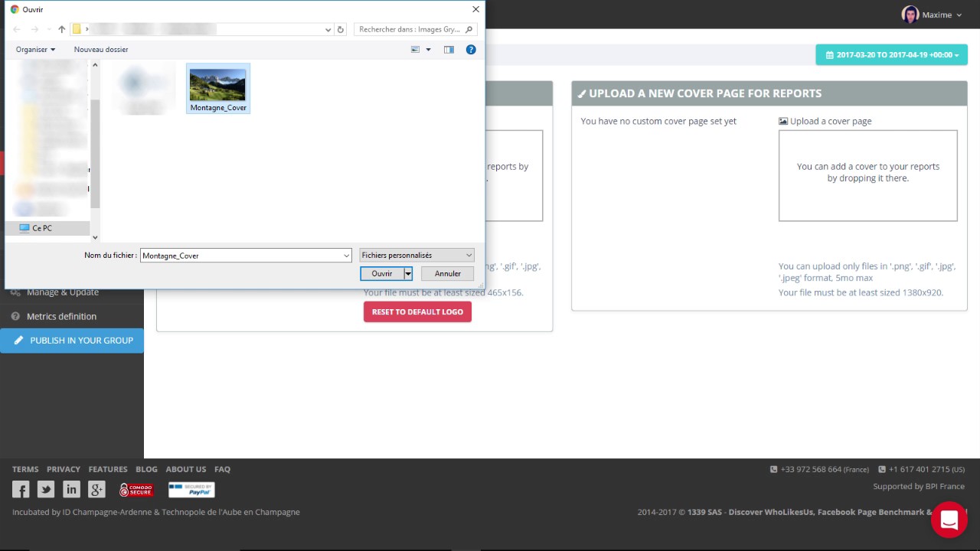980x551 pixels.
Task: Toggle the preview pane icon
Action: pos(449,49)
